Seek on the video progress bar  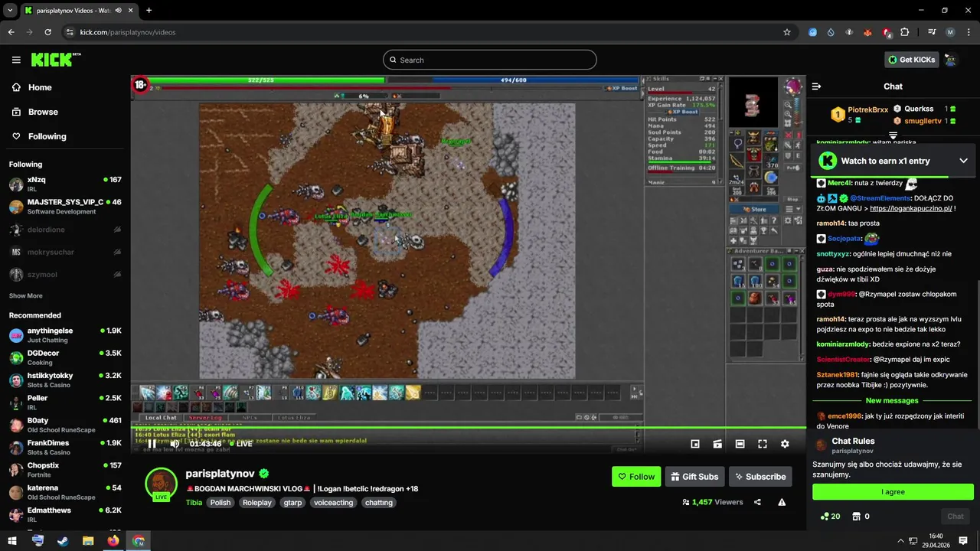(x=469, y=427)
